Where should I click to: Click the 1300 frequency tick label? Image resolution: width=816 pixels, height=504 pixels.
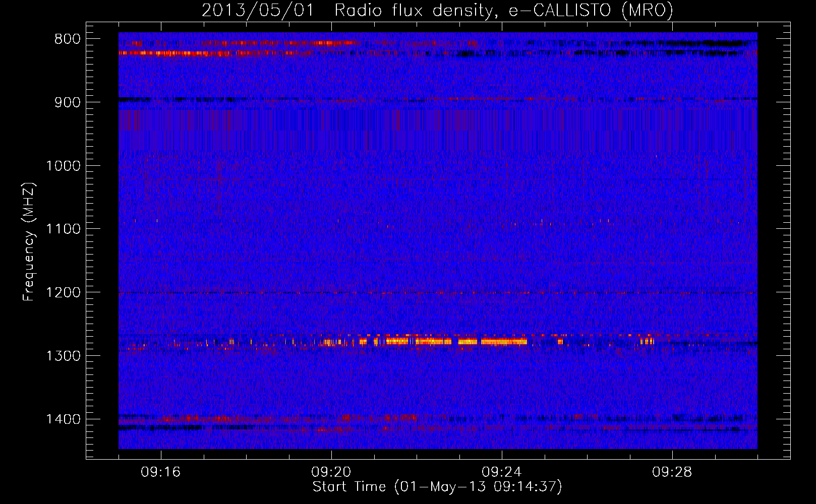pyautogui.click(x=63, y=356)
